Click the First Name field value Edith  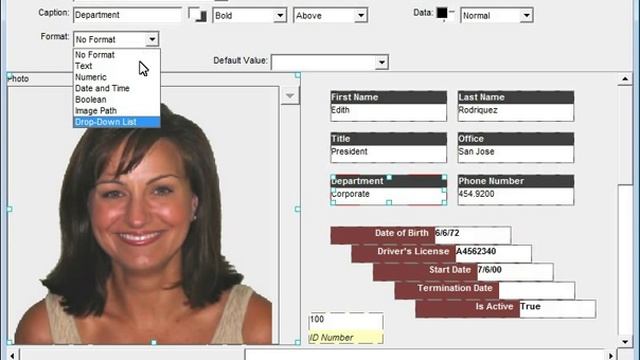click(x=389, y=112)
